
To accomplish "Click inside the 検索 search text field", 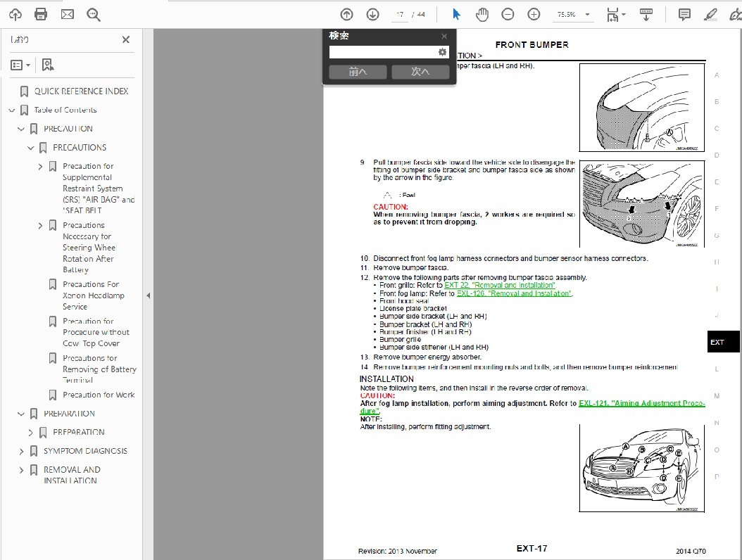I will [x=383, y=52].
